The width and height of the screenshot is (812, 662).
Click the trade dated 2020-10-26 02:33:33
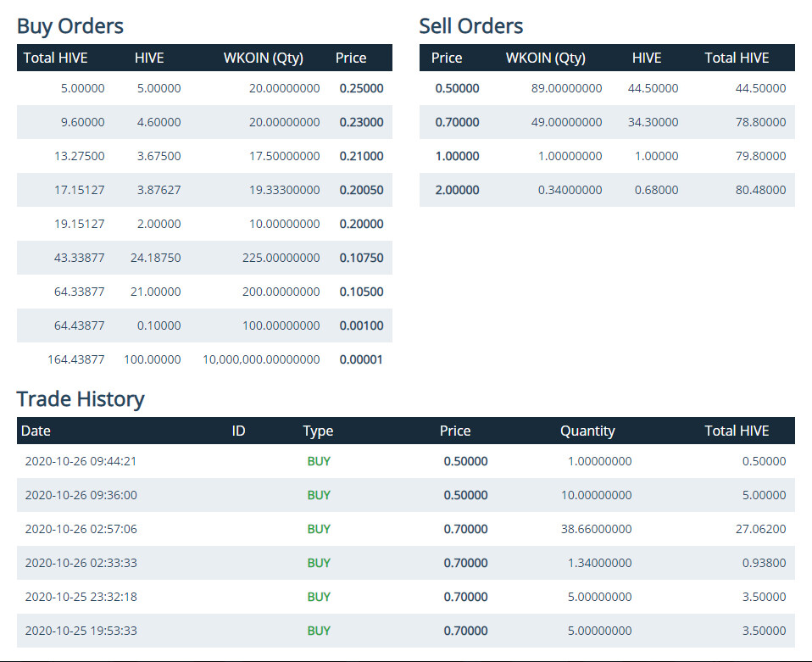(405, 563)
